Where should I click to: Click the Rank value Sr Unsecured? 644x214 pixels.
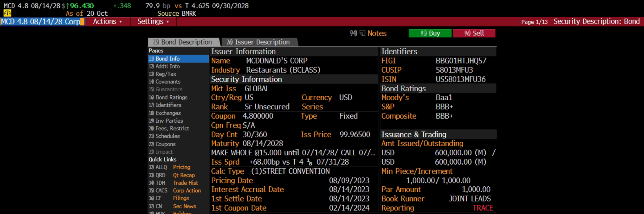(x=267, y=107)
